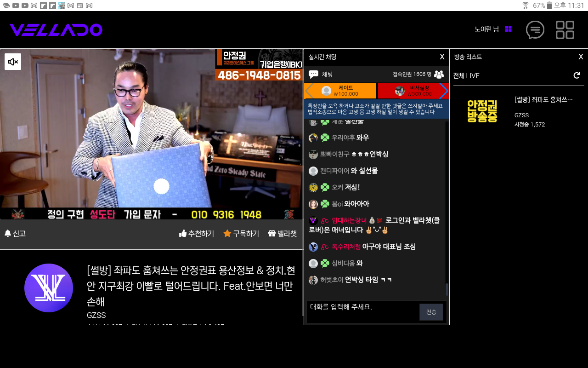
Task: Click 허벗초이 avatar in chat
Action: pos(313,280)
